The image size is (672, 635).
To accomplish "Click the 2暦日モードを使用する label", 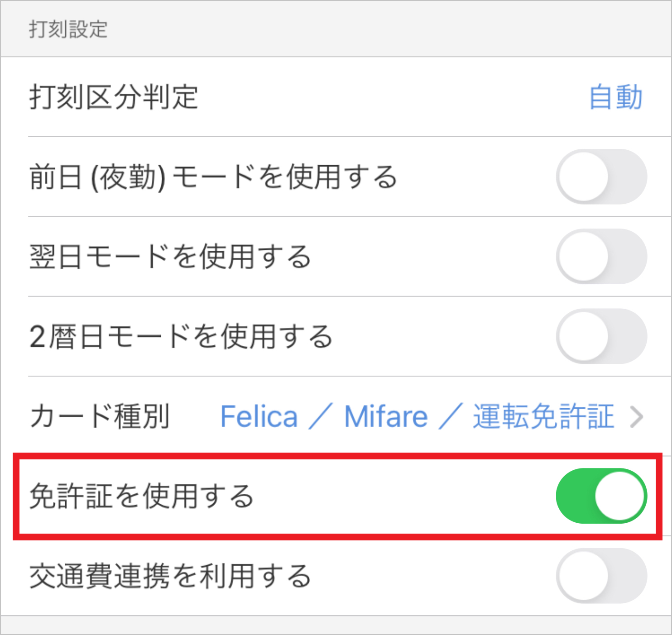I will coord(181,337).
